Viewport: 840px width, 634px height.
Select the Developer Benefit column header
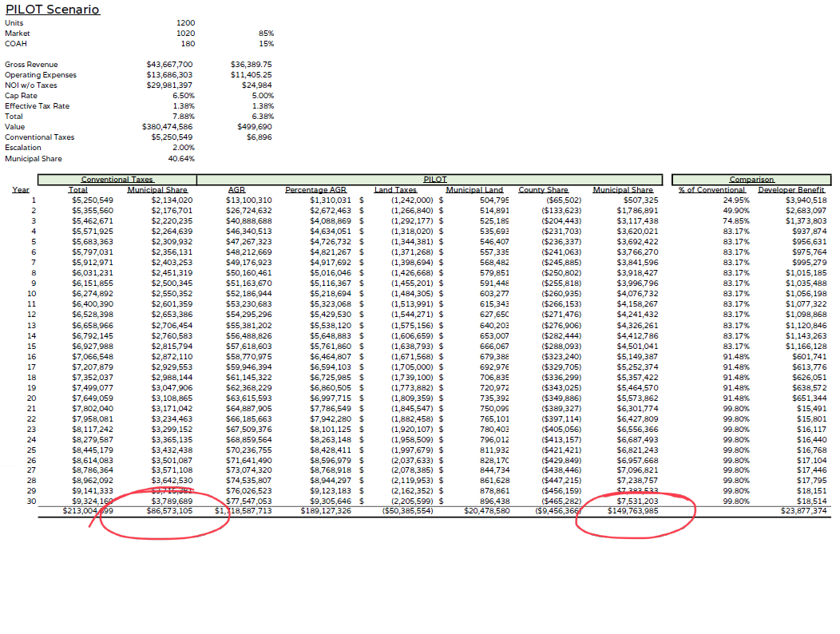coord(791,190)
